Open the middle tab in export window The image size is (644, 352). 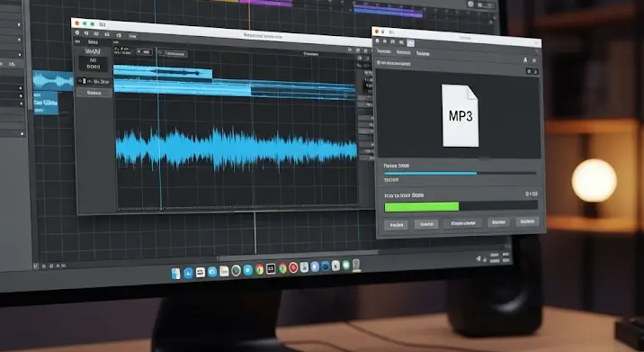403,52
